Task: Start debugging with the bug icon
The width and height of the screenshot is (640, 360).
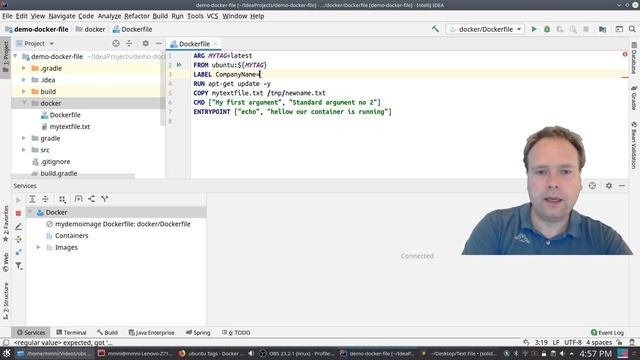Action: click(547, 29)
